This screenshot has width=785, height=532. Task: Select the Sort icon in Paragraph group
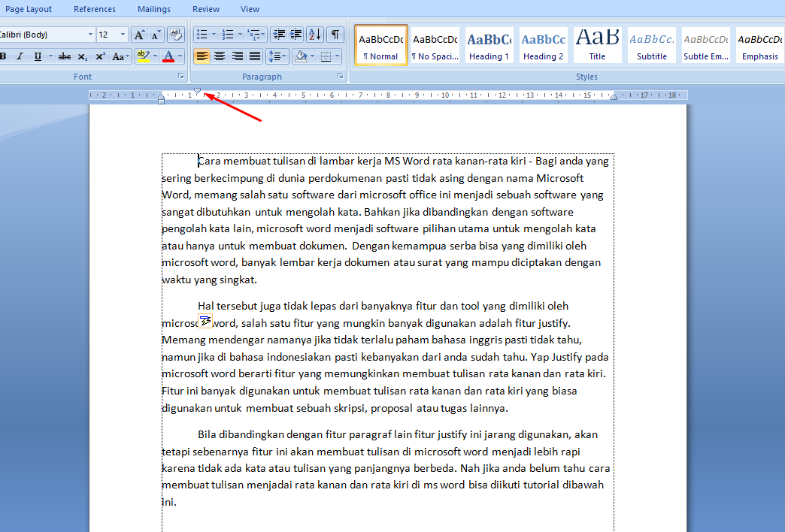click(x=315, y=35)
